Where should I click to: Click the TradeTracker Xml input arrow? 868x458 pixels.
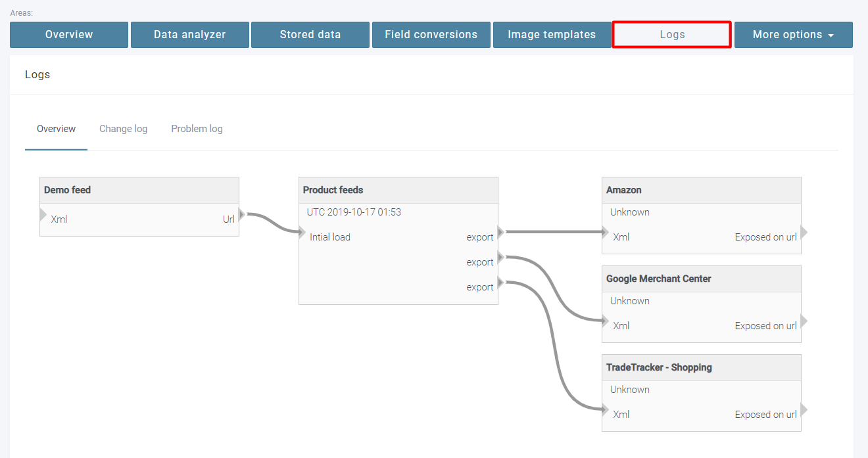click(606, 409)
